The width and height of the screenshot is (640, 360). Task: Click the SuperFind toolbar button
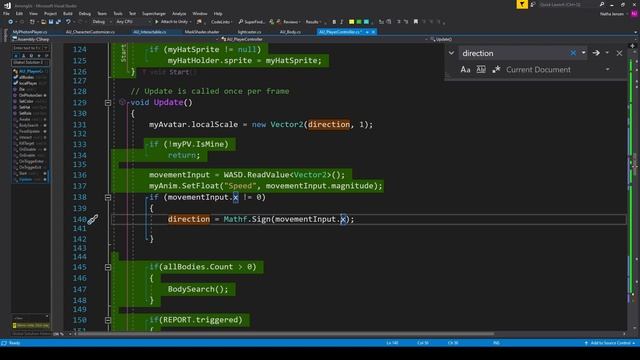tap(251, 22)
